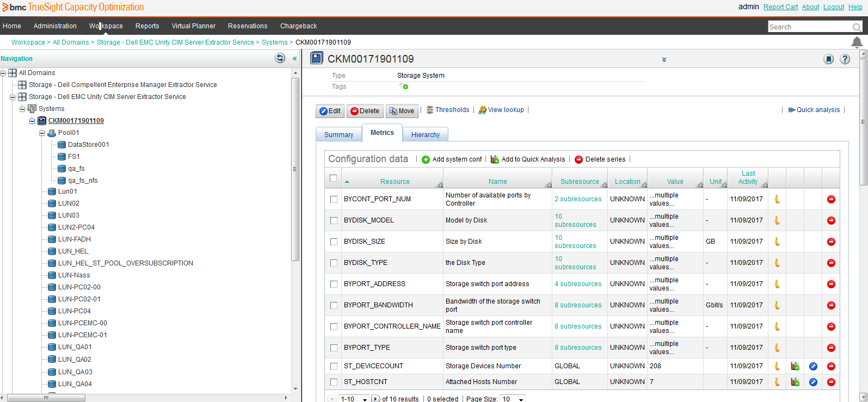The width and height of the screenshot is (868, 402).
Task: Delete the BYPORT_ADDRESS row
Action: (x=831, y=284)
